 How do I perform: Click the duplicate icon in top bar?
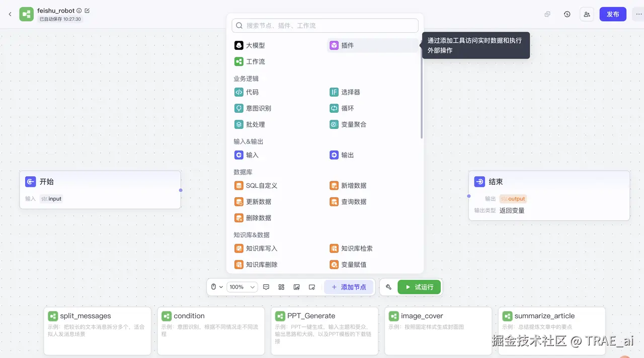pyautogui.click(x=547, y=14)
